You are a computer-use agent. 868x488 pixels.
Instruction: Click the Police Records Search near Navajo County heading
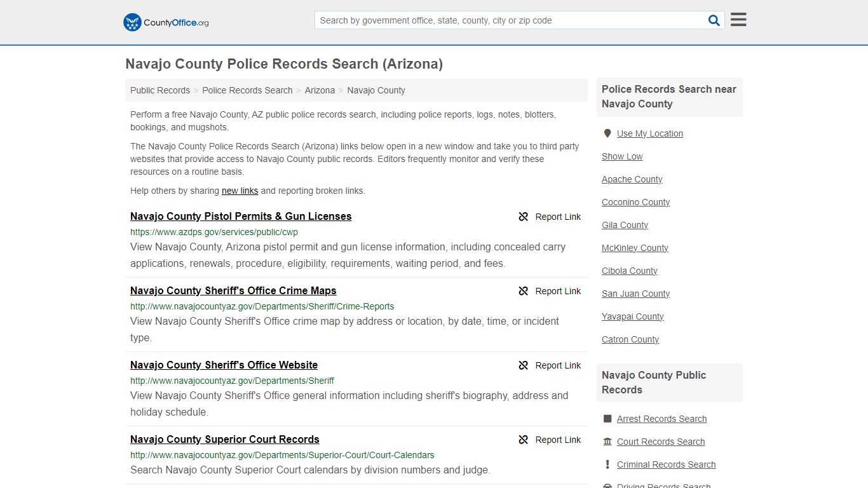(669, 97)
